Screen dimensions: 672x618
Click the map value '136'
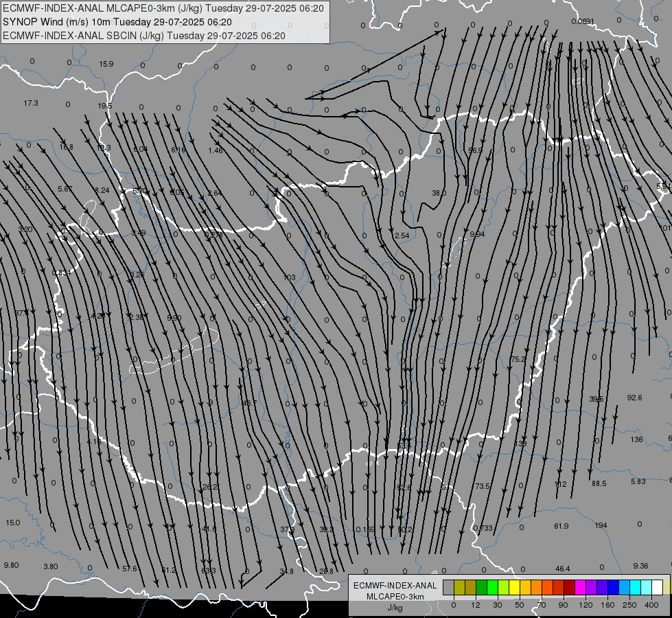click(x=636, y=439)
